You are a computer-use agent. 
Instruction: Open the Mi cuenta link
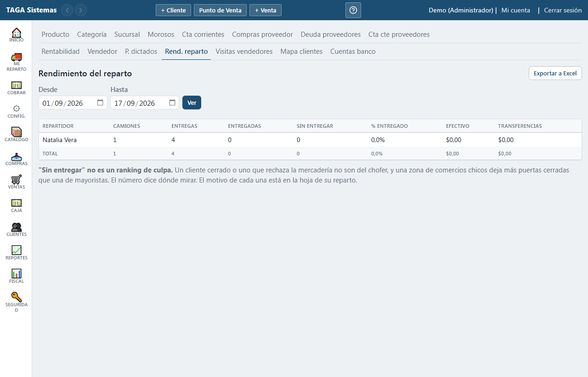coord(515,10)
